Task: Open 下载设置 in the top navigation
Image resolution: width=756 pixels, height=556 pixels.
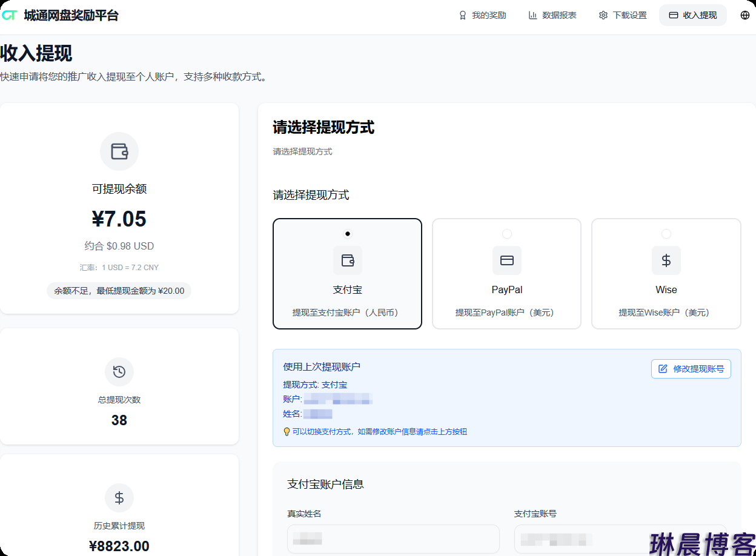Action: point(623,15)
